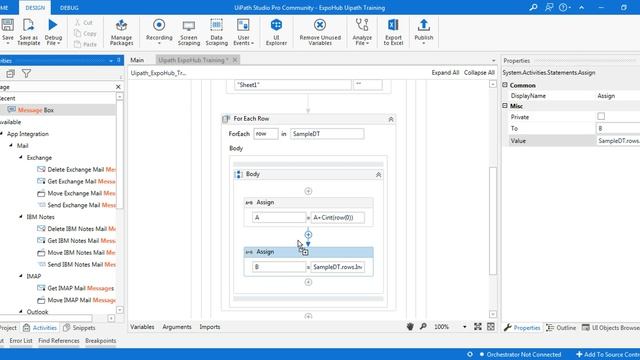Open the Variables panel
The height and width of the screenshot is (360, 640).
142,327
